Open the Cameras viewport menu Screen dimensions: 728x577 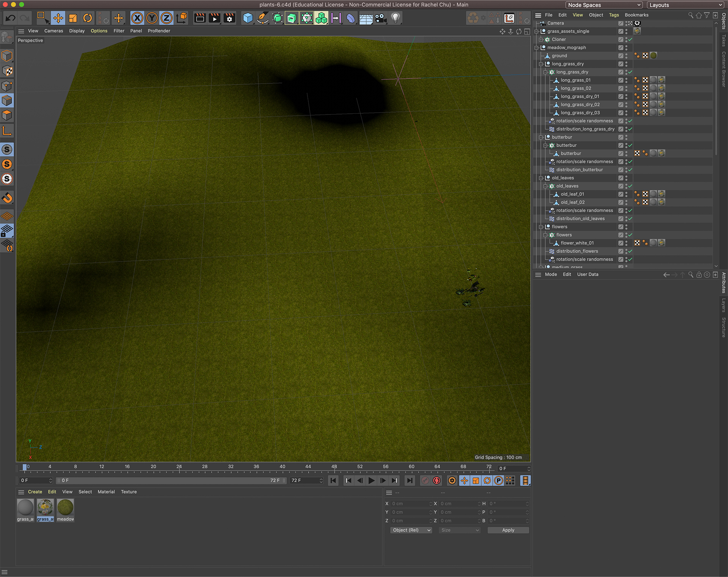pyautogui.click(x=53, y=31)
